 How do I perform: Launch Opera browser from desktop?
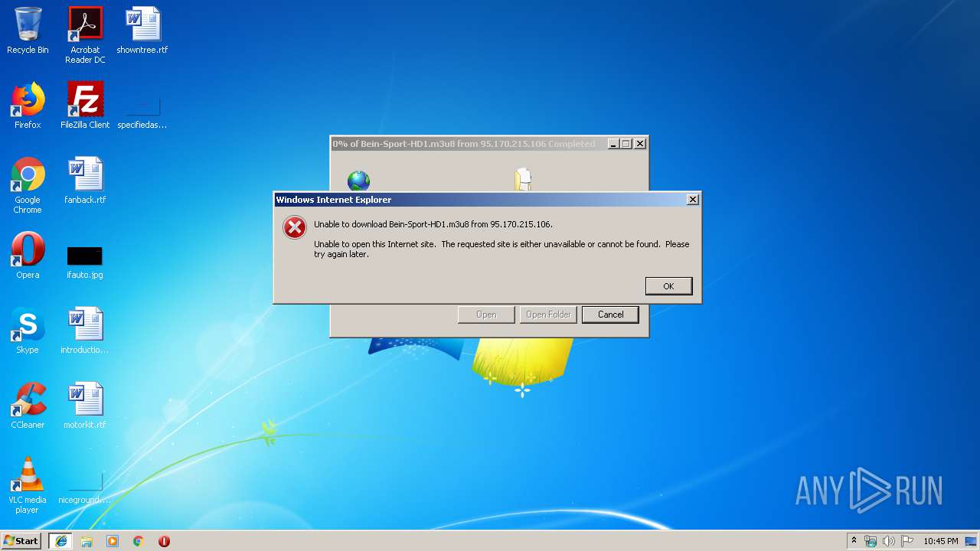tap(28, 256)
